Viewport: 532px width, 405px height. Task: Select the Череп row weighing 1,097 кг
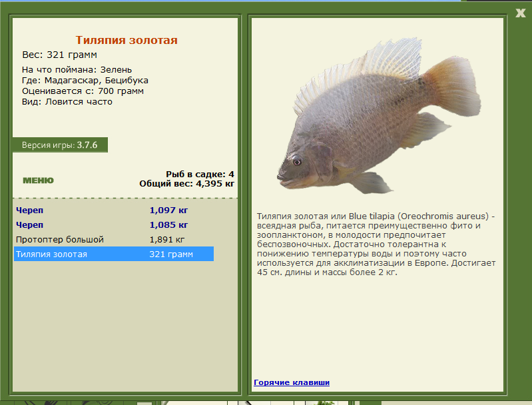[x=114, y=210]
